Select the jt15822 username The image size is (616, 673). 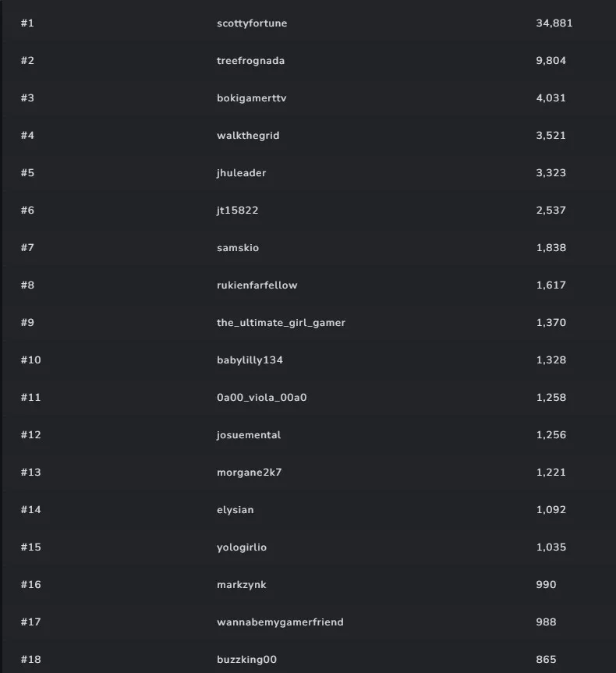[238, 211]
